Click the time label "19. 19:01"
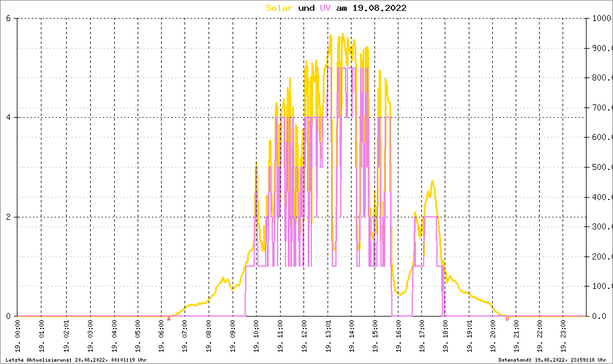Viewport: 613px width, 364px height. (470, 336)
